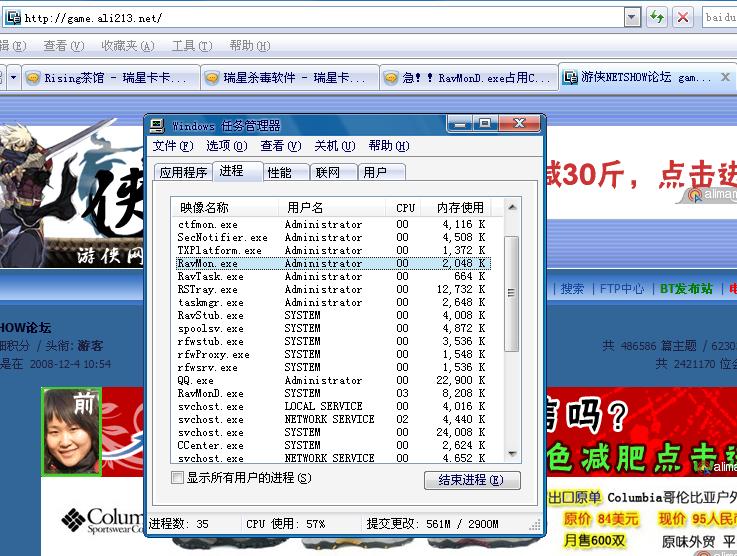Click the browser refresh icon
This screenshot has height=556, width=737.
pos(657,18)
